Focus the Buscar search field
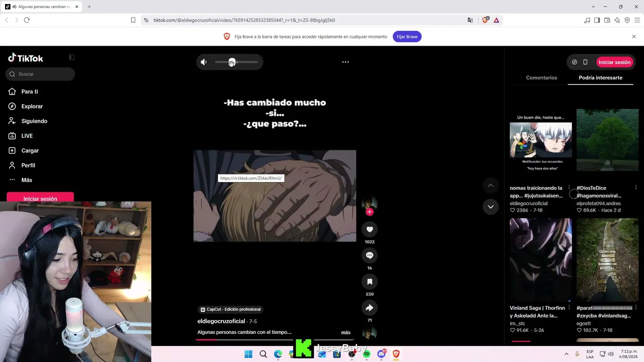 tap(40, 74)
